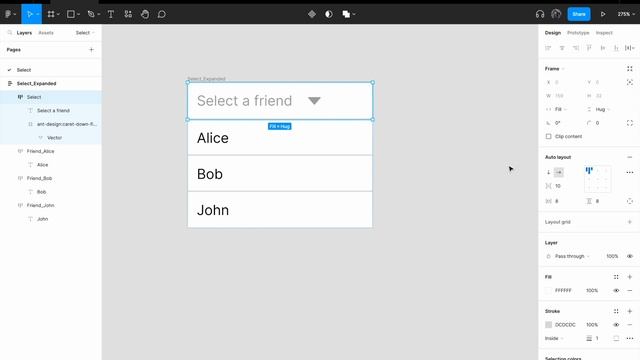Open the Resources tool
The width and height of the screenshot is (640, 360).
(128, 14)
